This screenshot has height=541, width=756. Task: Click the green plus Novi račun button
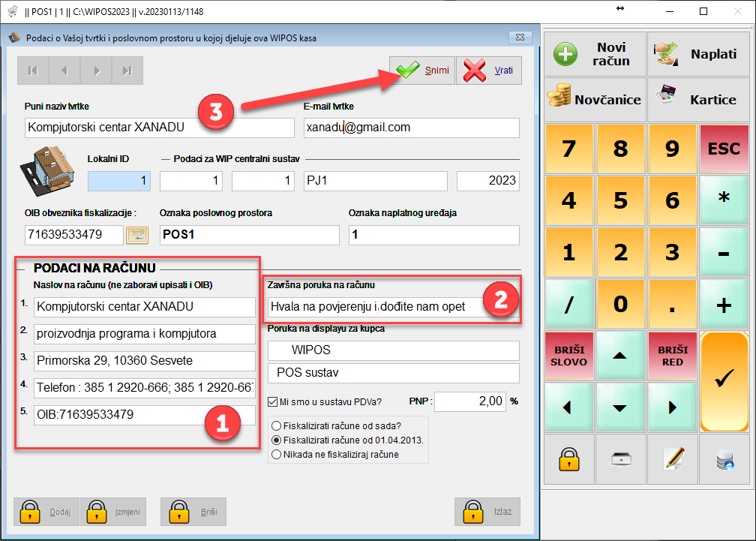(595, 54)
